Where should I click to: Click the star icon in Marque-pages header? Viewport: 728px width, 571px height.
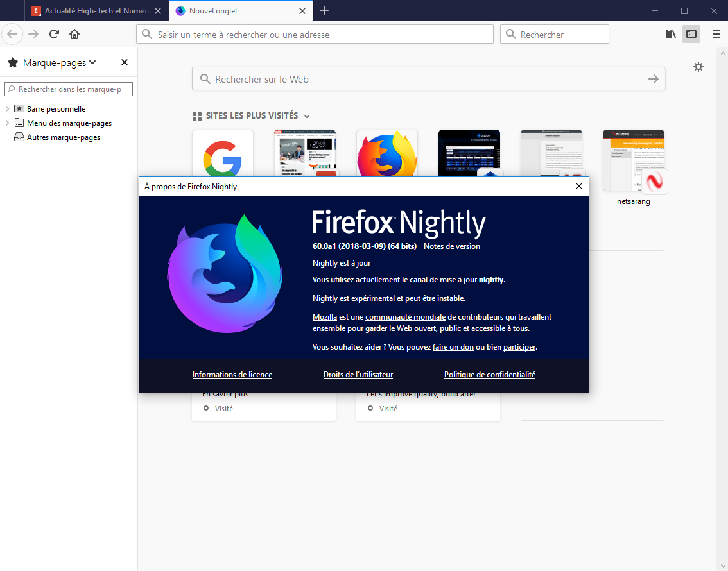13,62
